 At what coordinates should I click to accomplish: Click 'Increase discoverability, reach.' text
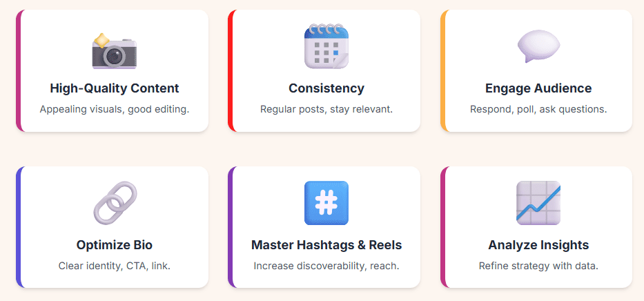[x=326, y=266]
